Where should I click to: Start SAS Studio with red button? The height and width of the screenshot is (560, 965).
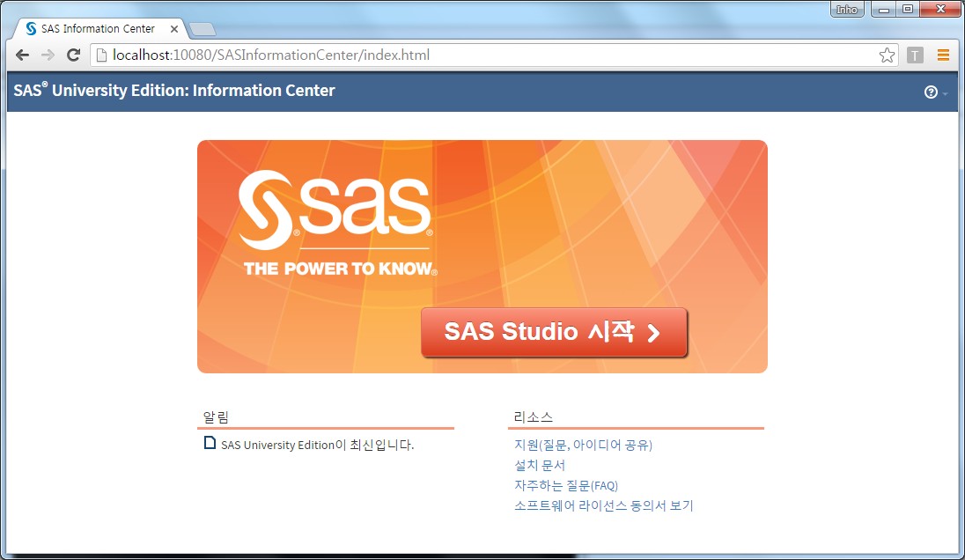coord(554,332)
